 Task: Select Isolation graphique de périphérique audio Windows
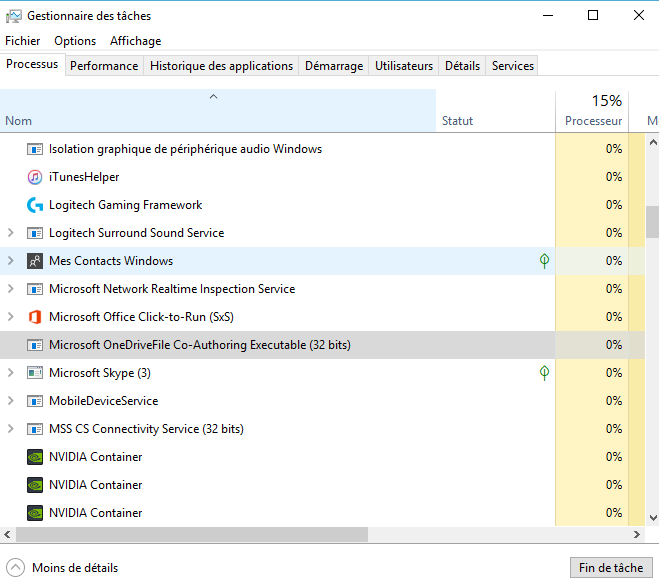click(185, 149)
